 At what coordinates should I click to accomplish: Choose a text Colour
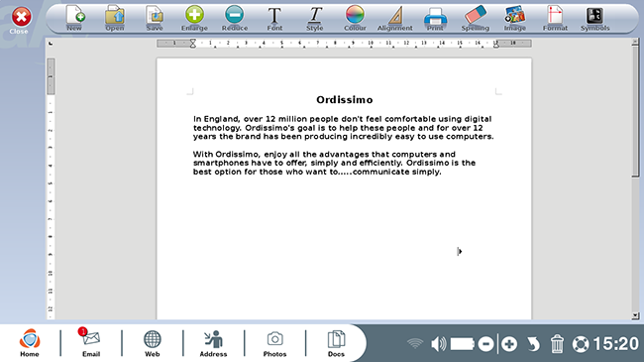click(x=355, y=19)
